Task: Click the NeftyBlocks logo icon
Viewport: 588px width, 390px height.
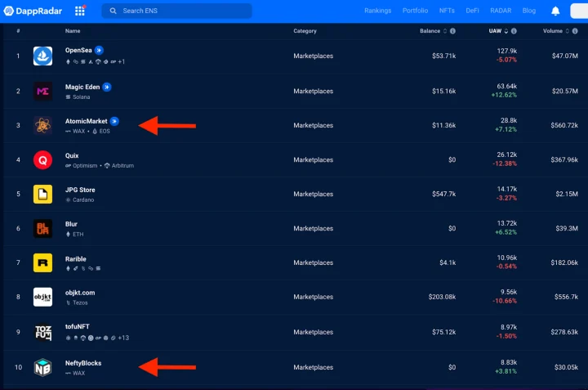Action: 42,367
